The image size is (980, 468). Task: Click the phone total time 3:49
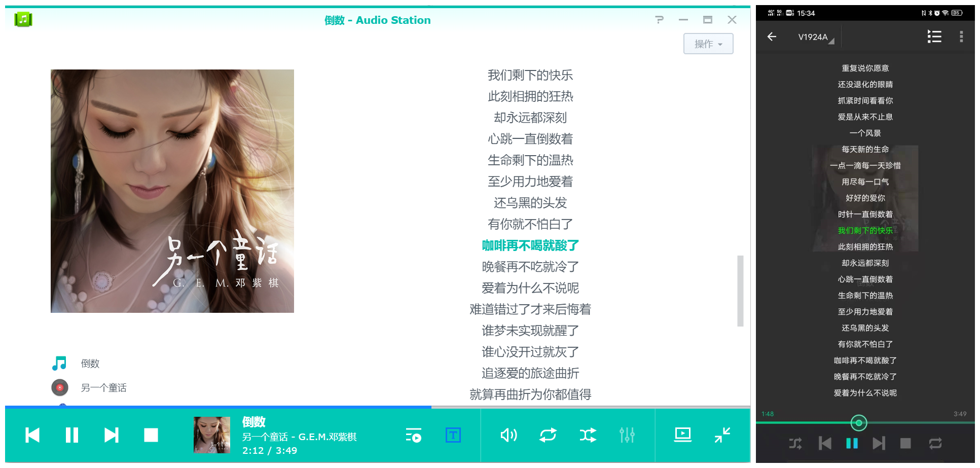point(960,414)
